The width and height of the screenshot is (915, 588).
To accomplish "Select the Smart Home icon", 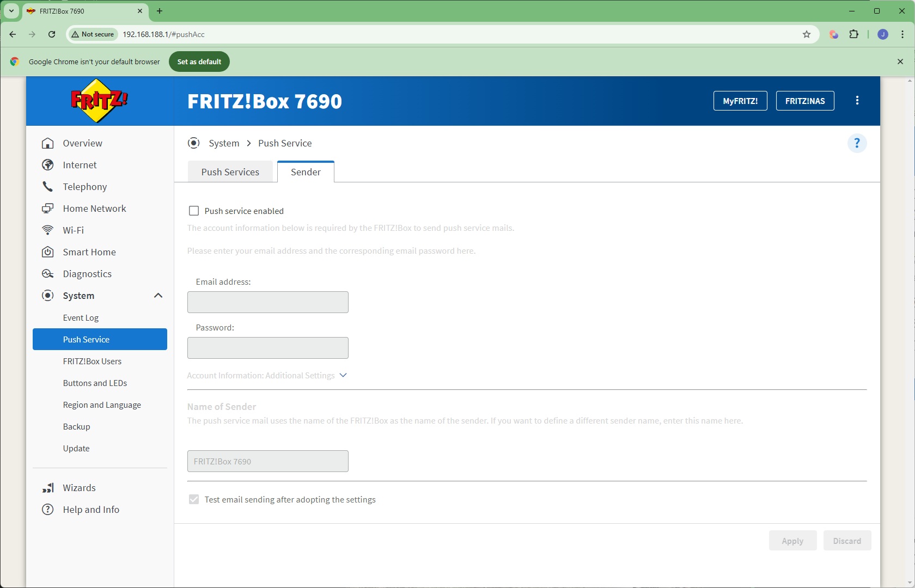I will [x=48, y=252].
